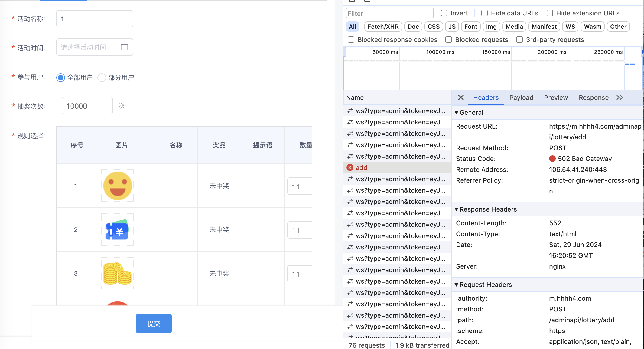This screenshot has height=349, width=644.
Task: Focus the 活动名称 input field
Action: pos(95,19)
